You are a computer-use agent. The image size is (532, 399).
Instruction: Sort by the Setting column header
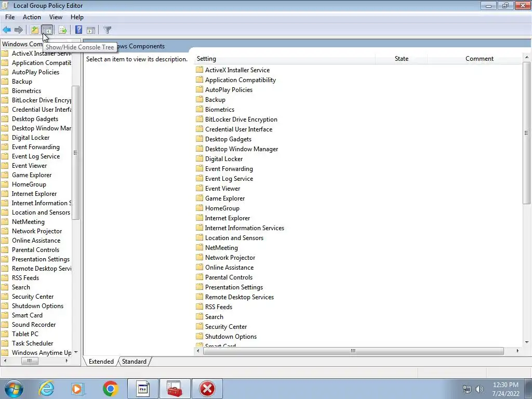(285, 59)
